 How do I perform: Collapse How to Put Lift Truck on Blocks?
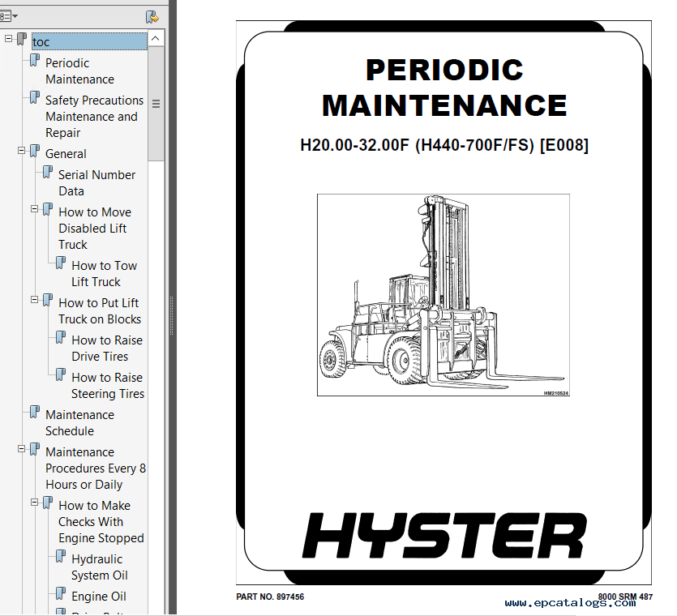(34, 300)
